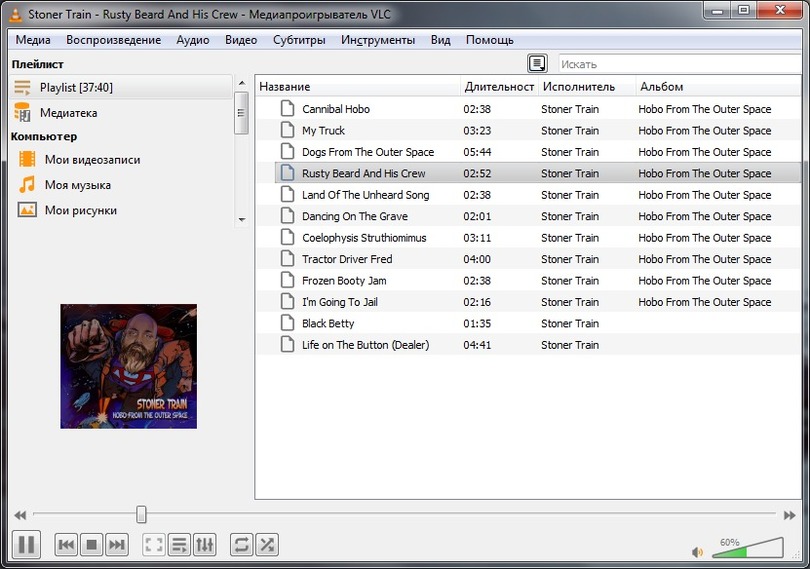Open the Вид menu
The width and height of the screenshot is (810, 569).
[x=441, y=40]
